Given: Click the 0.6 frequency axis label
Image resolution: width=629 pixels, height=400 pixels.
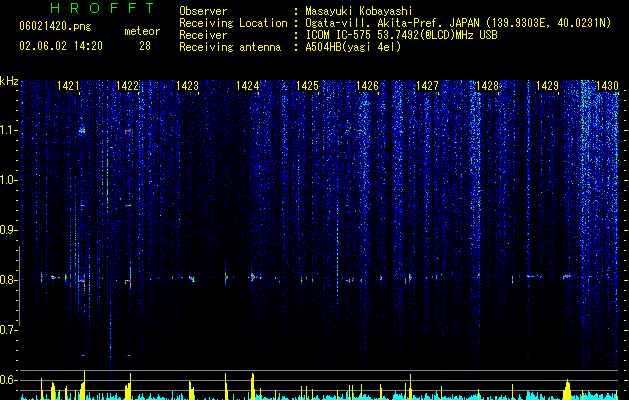Looking at the screenshot, I should click(x=9, y=380).
